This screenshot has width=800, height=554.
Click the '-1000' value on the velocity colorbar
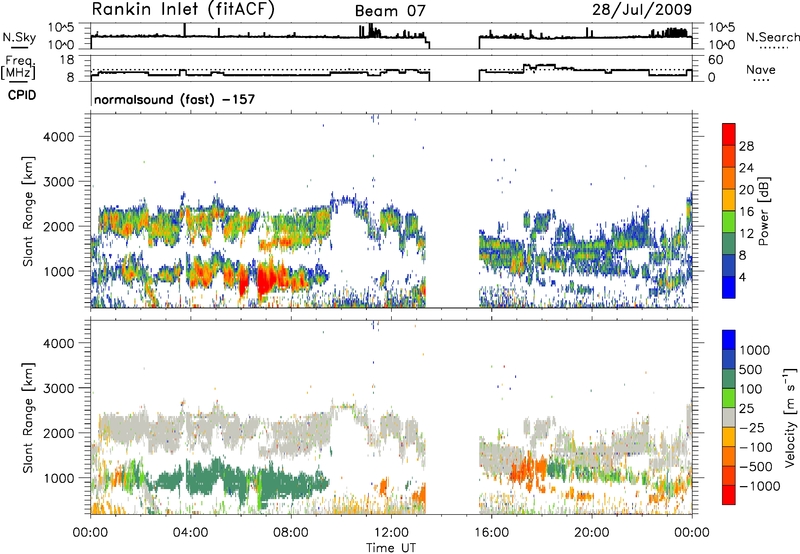(x=759, y=486)
